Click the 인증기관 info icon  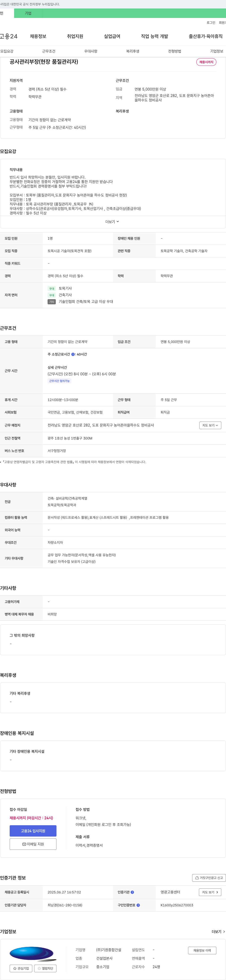132,892
